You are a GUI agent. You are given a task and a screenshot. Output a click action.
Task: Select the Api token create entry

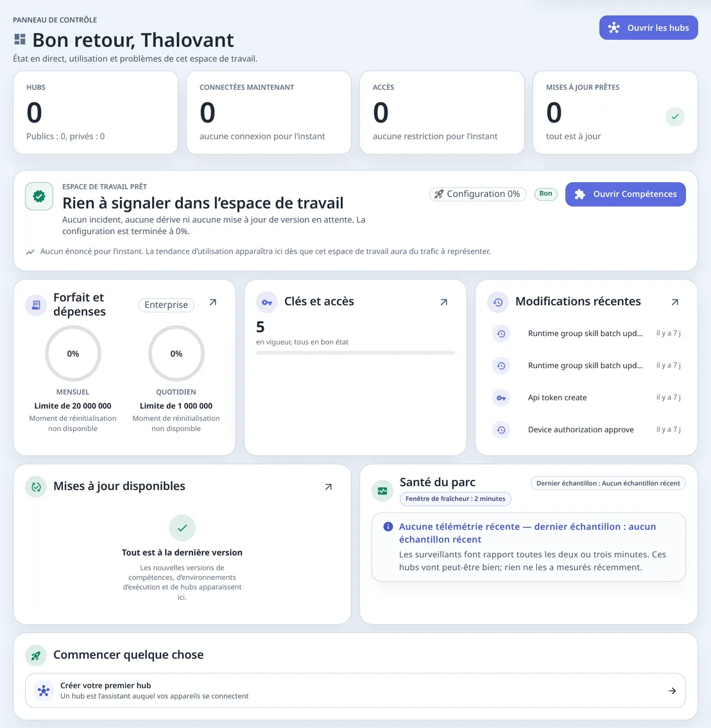coord(587,398)
